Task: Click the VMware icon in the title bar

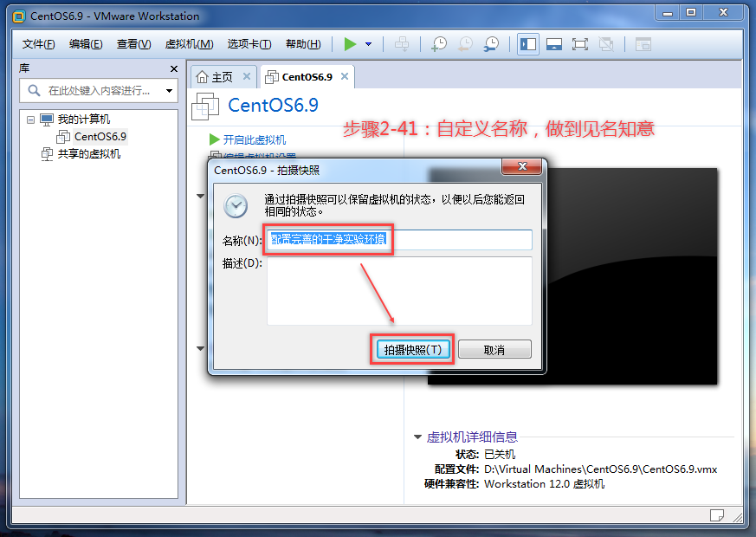Action: coord(19,16)
